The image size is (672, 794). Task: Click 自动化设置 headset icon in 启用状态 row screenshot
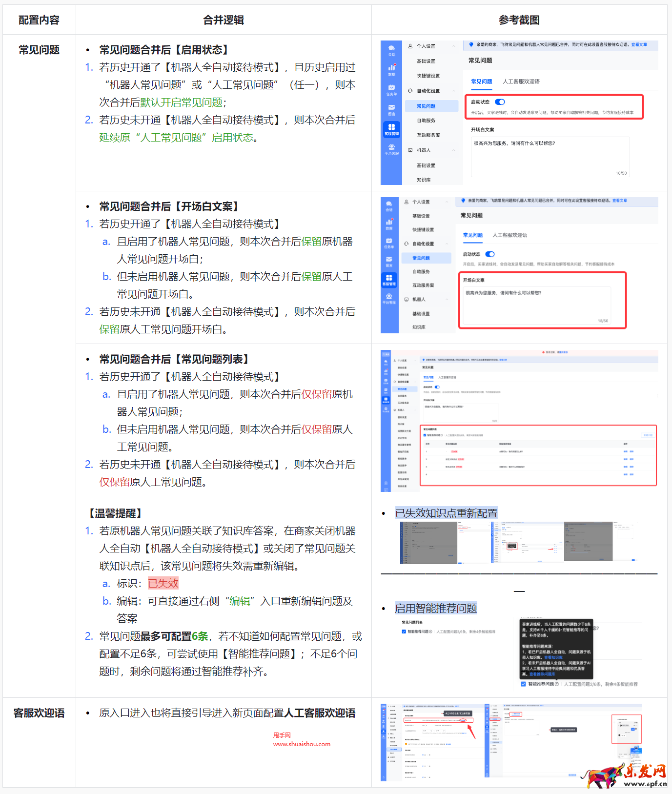[410, 91]
